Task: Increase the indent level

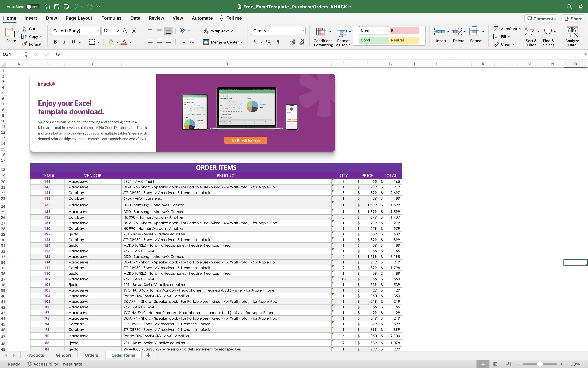Action: tap(192, 42)
